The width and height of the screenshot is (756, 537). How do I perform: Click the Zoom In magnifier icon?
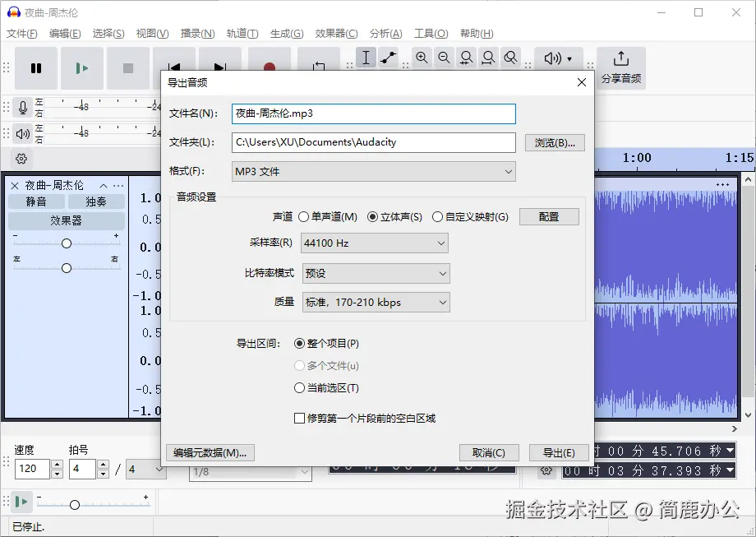(x=422, y=58)
